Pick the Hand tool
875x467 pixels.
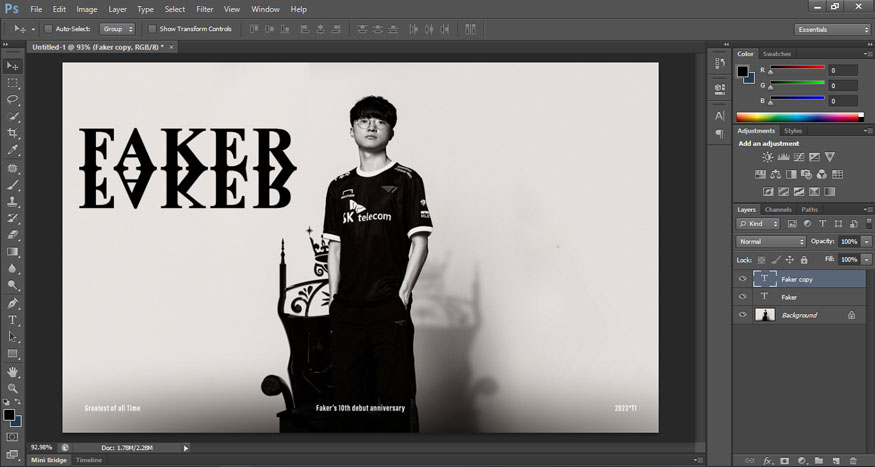(x=12, y=372)
